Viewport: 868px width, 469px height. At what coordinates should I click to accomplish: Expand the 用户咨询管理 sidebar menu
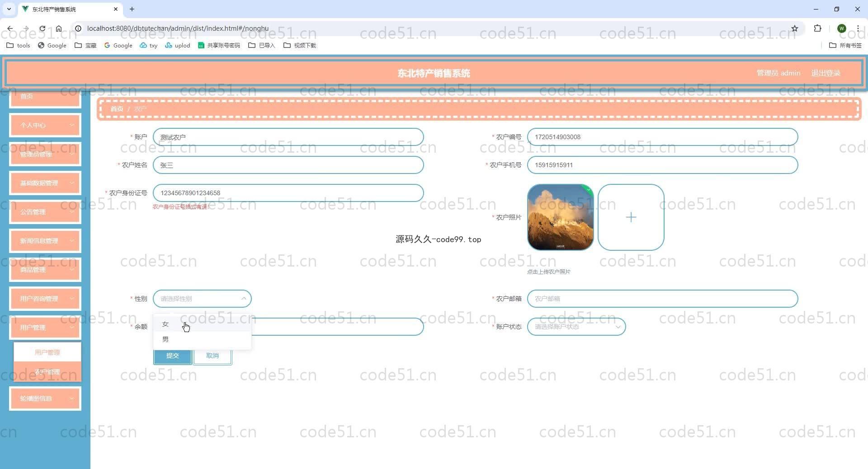[x=45, y=299]
